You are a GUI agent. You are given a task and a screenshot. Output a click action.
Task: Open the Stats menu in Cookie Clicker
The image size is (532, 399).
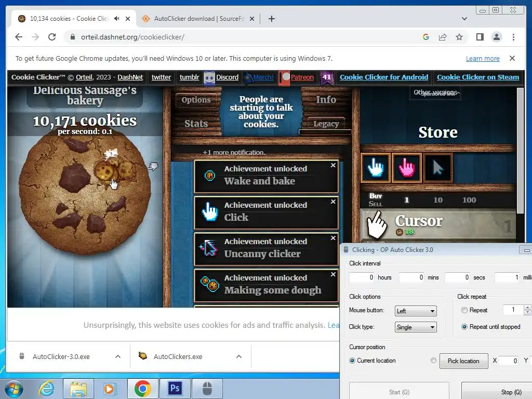196,124
